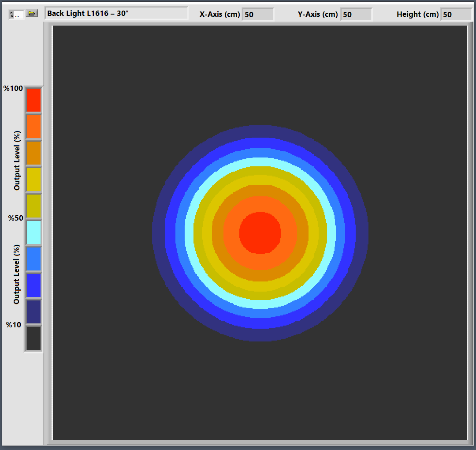Viewport: 476px width, 450px height.
Task: Select the olive yellow legend swatch above %50
Action: point(33,206)
